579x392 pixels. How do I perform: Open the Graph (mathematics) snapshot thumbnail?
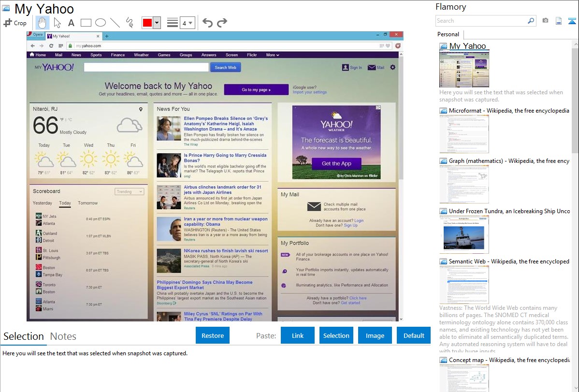click(x=464, y=184)
